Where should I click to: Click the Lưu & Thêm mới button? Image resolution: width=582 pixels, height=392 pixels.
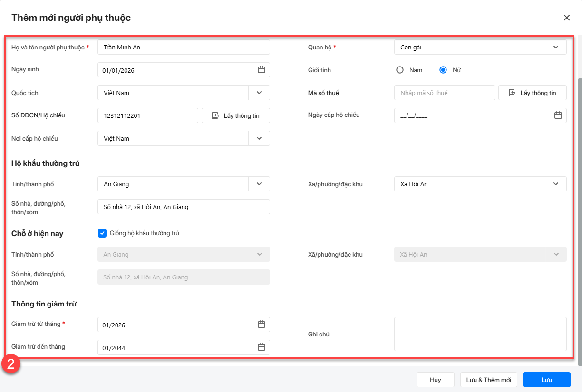489,380
